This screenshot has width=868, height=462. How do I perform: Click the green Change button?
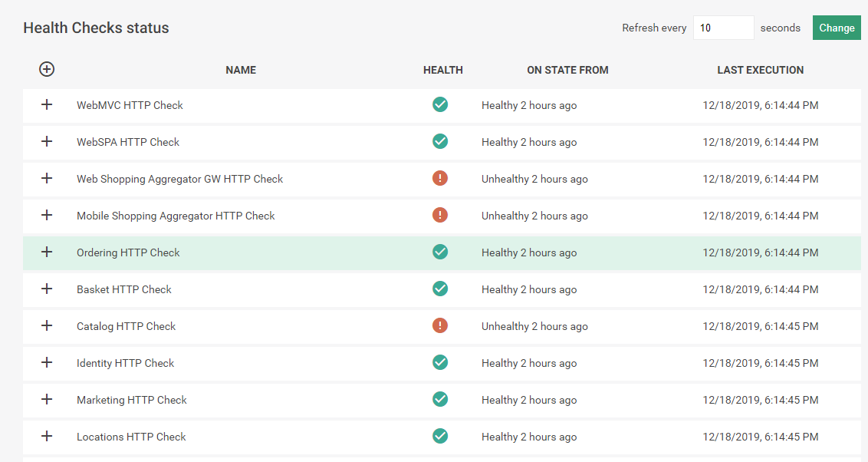[x=837, y=28]
